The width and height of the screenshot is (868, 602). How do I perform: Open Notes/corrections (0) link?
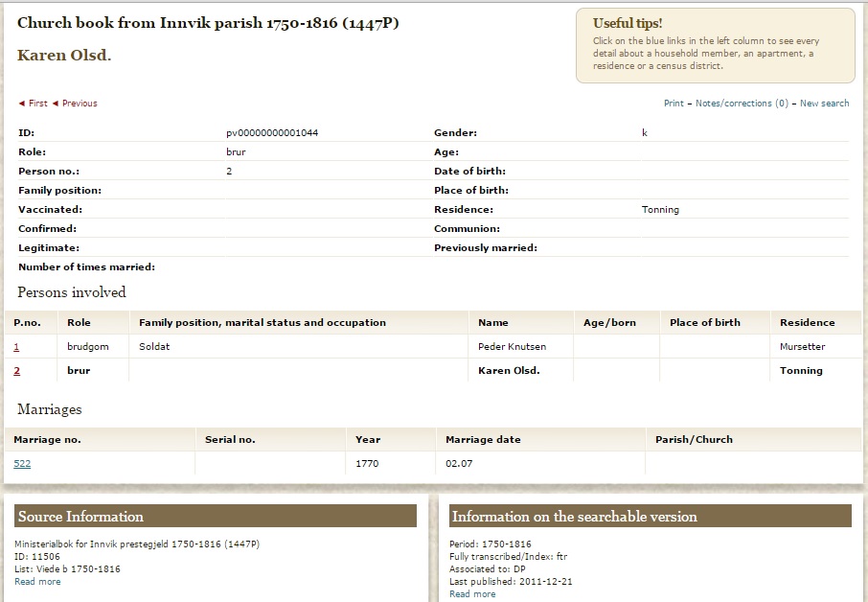click(x=742, y=103)
